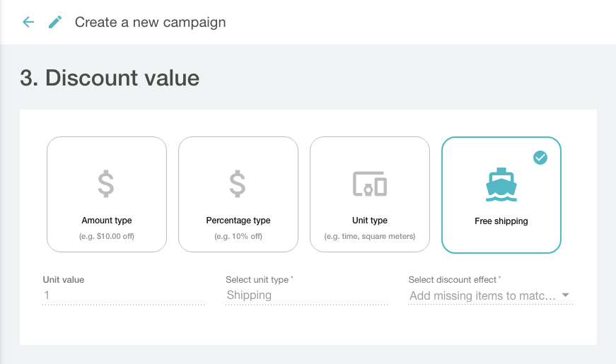Click the 'time, square meters' example text
616x364 pixels.
[x=370, y=236]
